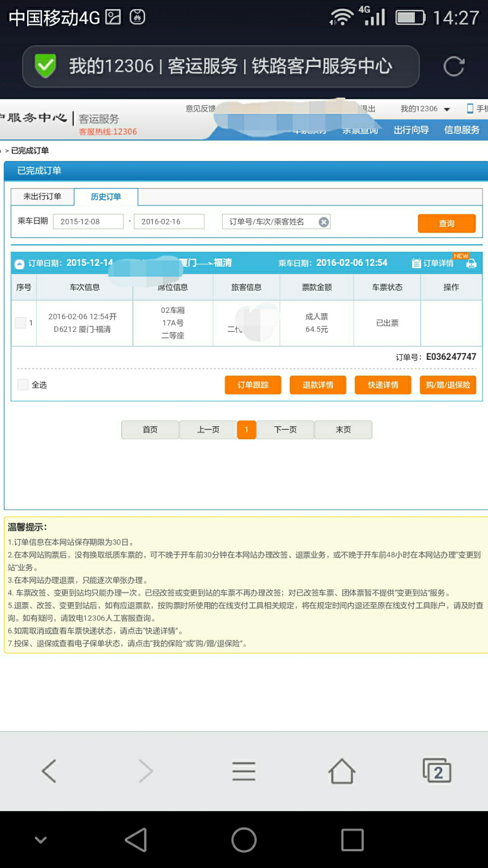
Task: Tap the green security shield icon
Action: click(45, 66)
